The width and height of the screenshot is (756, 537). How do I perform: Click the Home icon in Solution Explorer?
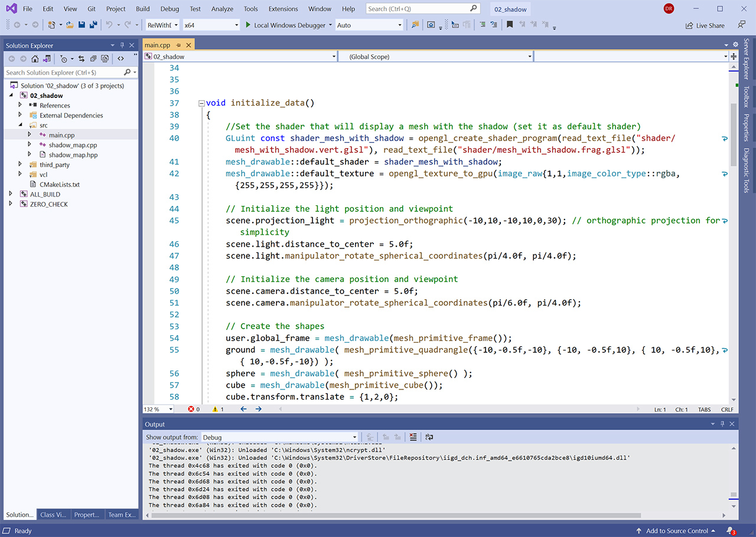click(35, 58)
